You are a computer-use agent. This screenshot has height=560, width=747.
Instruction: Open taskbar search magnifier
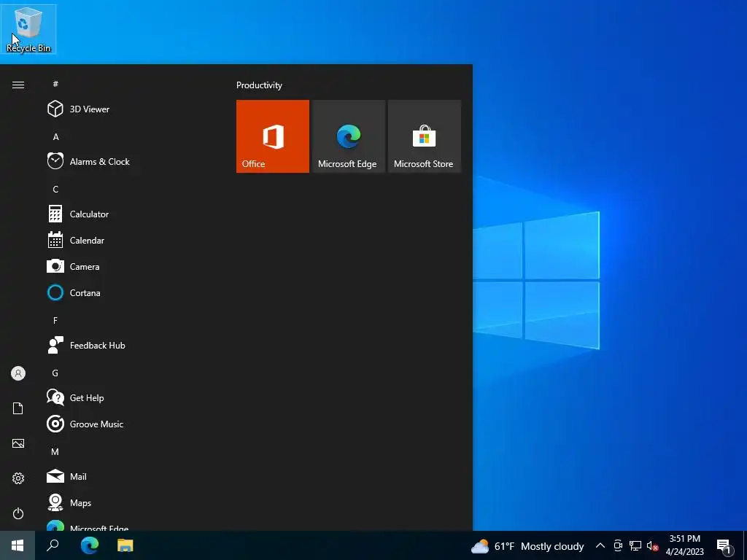53,545
